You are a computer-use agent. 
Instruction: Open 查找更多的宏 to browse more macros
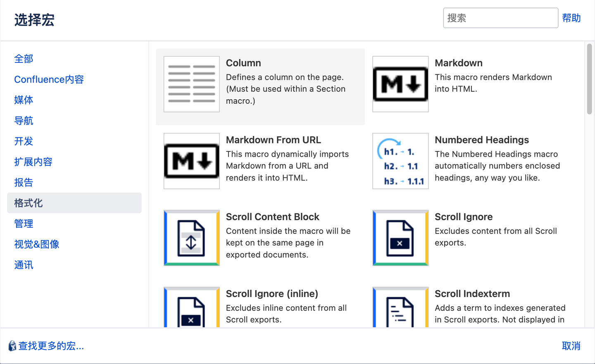coord(48,345)
